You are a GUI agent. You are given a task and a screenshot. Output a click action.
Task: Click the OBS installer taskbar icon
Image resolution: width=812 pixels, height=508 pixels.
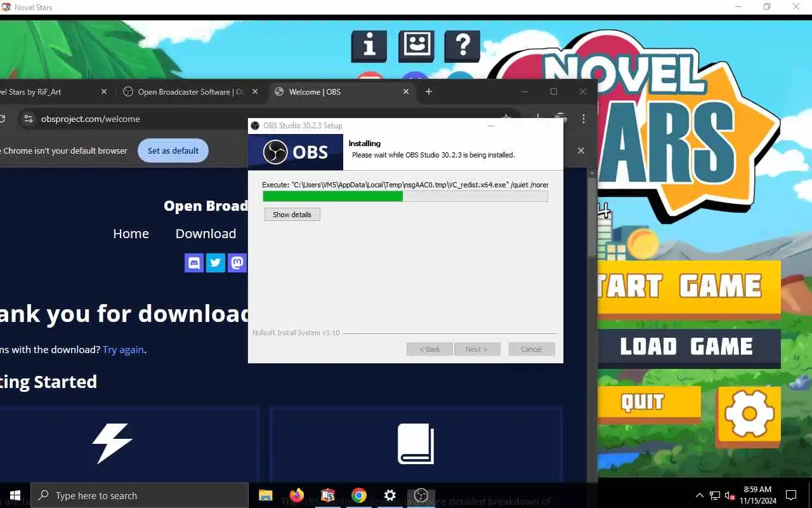point(421,495)
